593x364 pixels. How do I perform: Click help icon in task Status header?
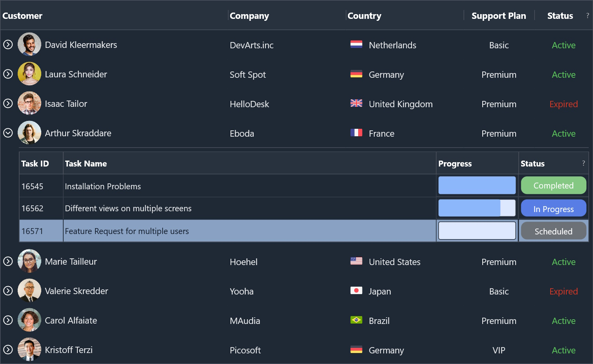583,163
